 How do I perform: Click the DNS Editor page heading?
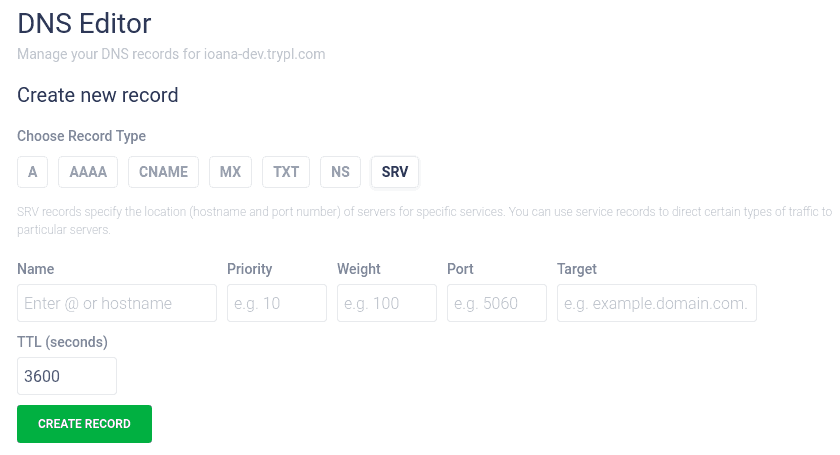coord(84,24)
